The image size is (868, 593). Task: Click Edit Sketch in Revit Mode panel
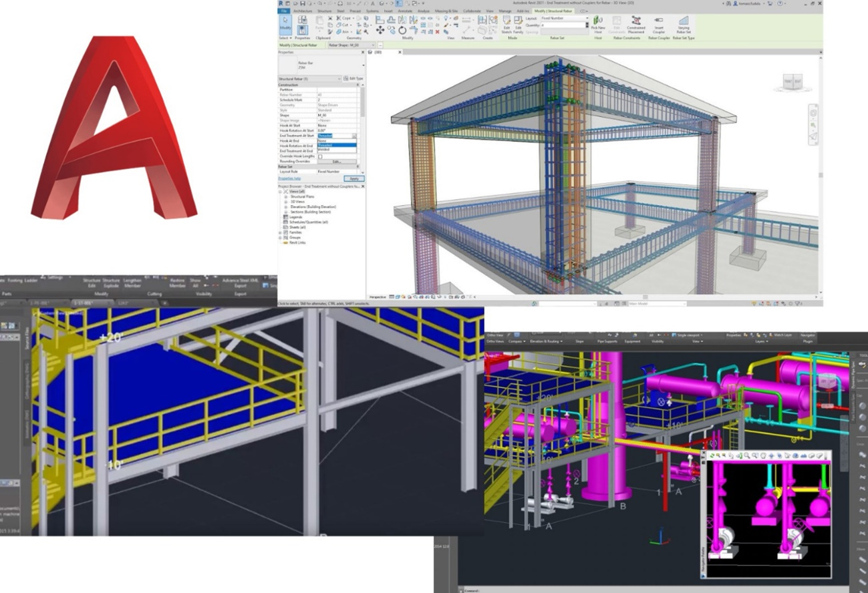click(507, 25)
